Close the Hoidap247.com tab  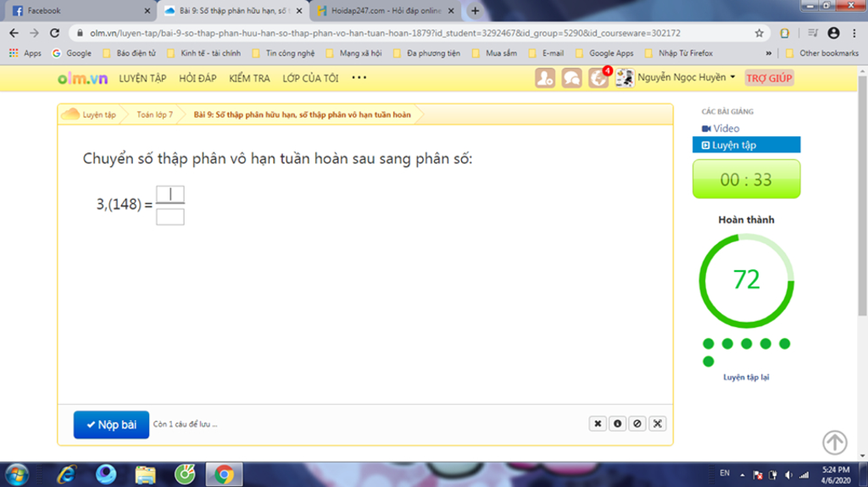[x=451, y=10]
